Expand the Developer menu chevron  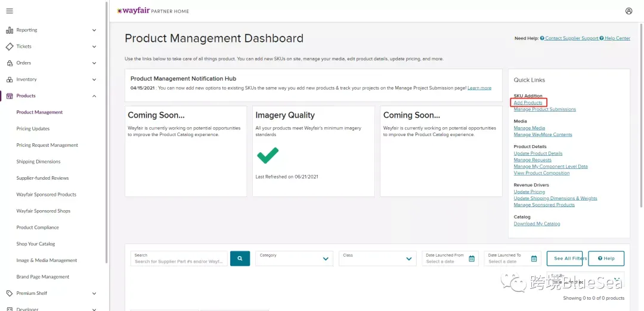[94, 309]
